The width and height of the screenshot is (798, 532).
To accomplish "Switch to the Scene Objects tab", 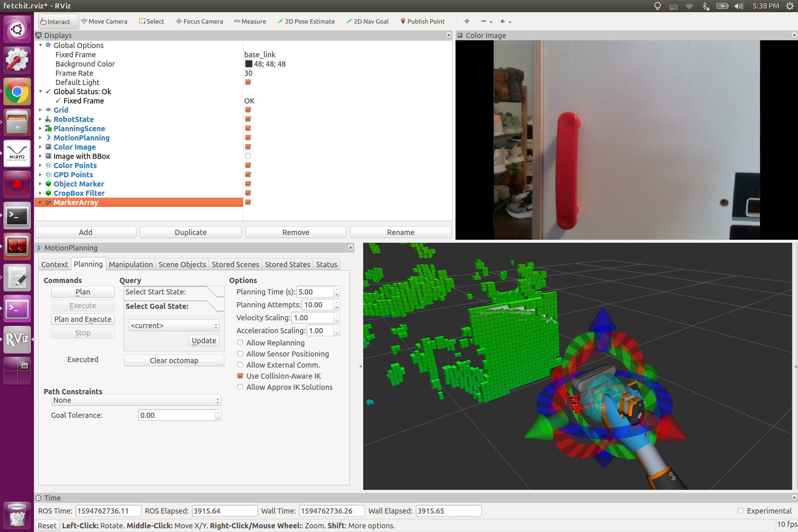I will click(x=182, y=264).
